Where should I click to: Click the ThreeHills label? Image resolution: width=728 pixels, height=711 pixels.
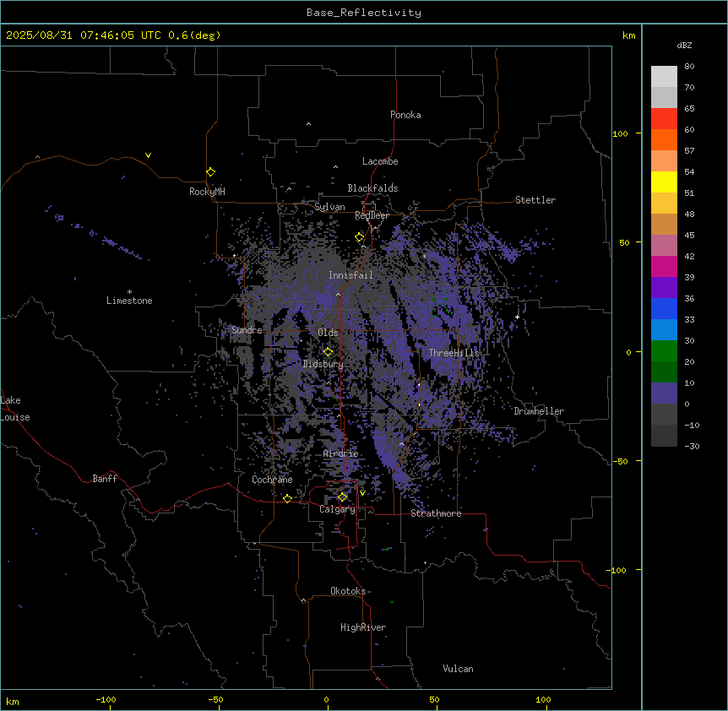[454, 353]
